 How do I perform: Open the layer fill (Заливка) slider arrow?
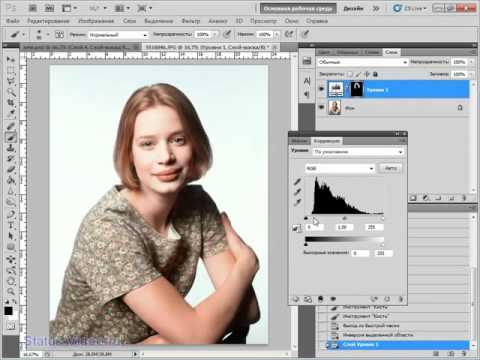tap(471, 74)
